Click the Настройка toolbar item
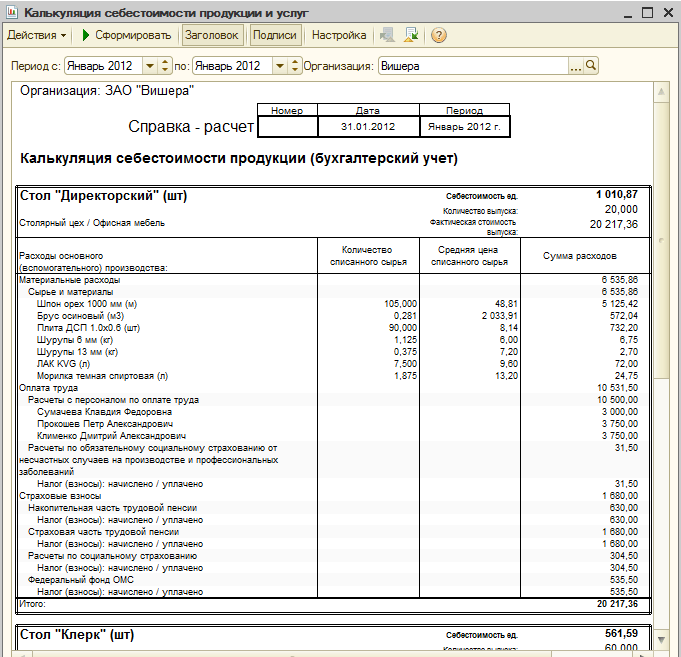 coord(339,35)
